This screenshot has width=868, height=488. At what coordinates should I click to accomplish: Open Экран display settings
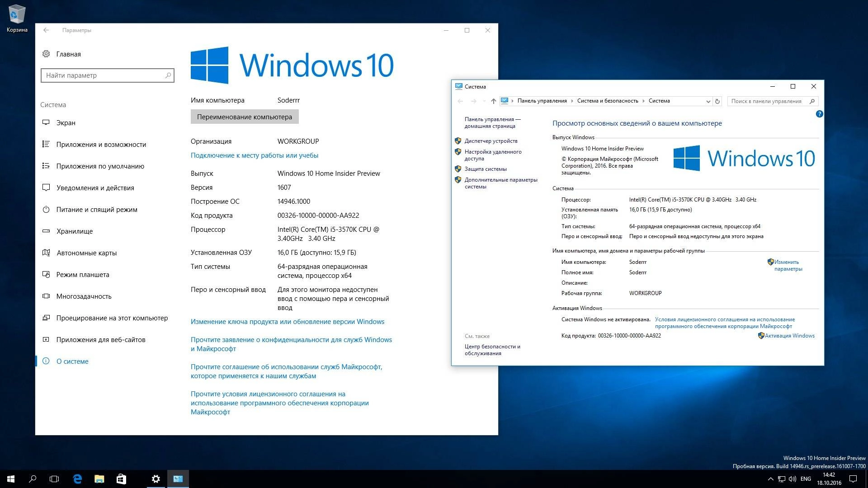coord(59,123)
